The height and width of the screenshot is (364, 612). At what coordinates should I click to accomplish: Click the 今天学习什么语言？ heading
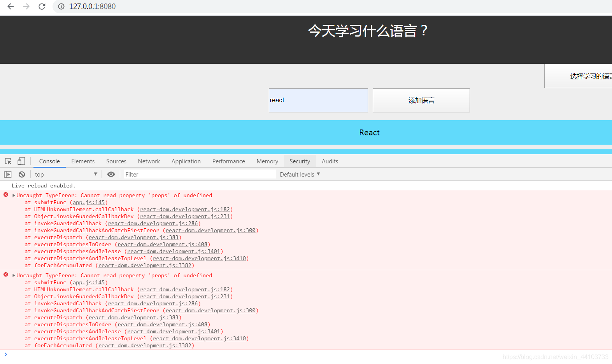(368, 31)
